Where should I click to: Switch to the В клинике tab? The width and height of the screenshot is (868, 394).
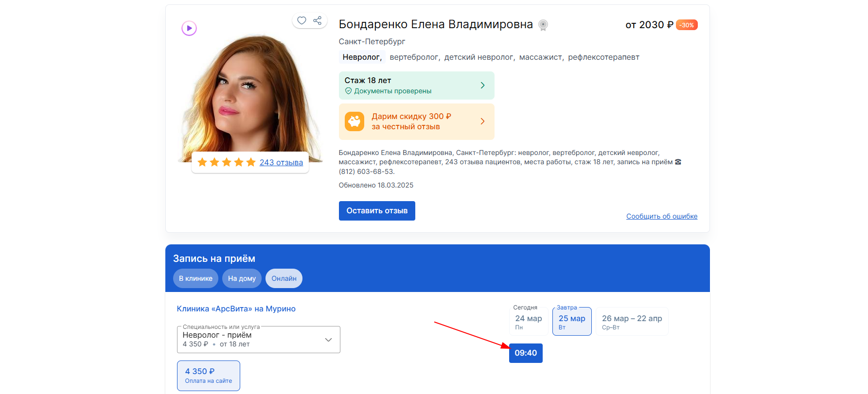(195, 278)
